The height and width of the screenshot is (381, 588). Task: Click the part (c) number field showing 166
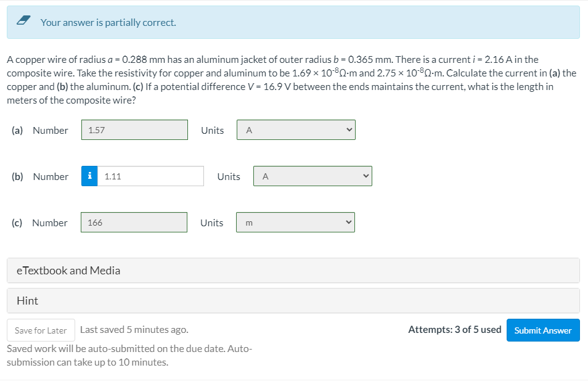[134, 223]
